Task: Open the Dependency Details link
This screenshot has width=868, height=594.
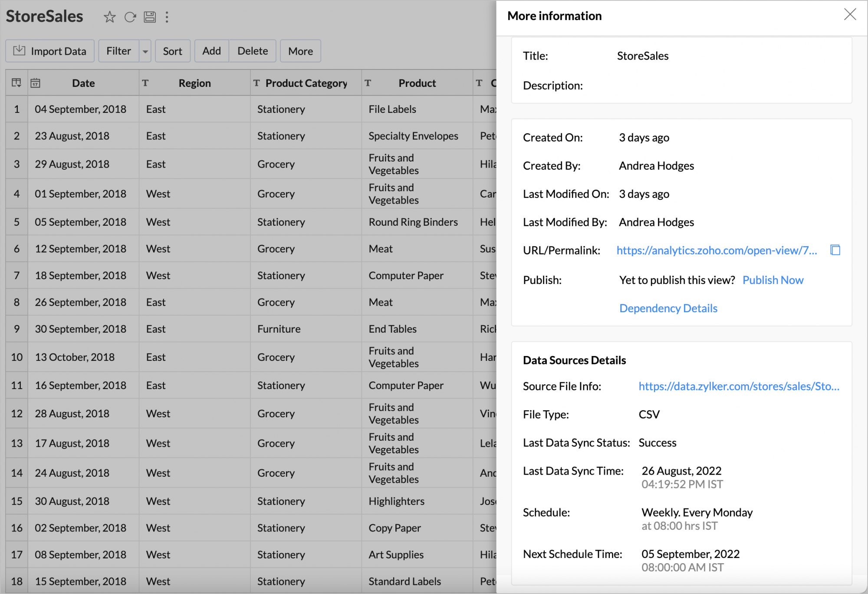Action: pos(668,308)
